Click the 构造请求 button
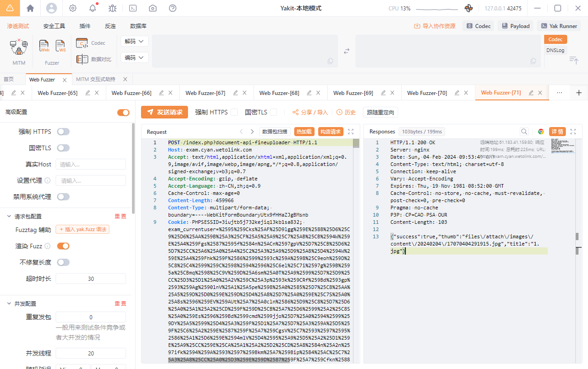Viewport: 588px width, 369px height. point(330,132)
